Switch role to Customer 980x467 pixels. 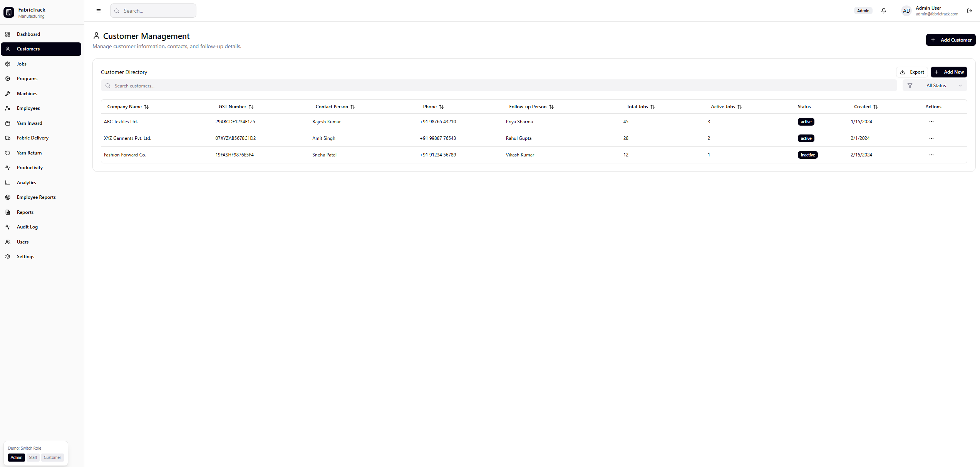[x=52, y=457]
